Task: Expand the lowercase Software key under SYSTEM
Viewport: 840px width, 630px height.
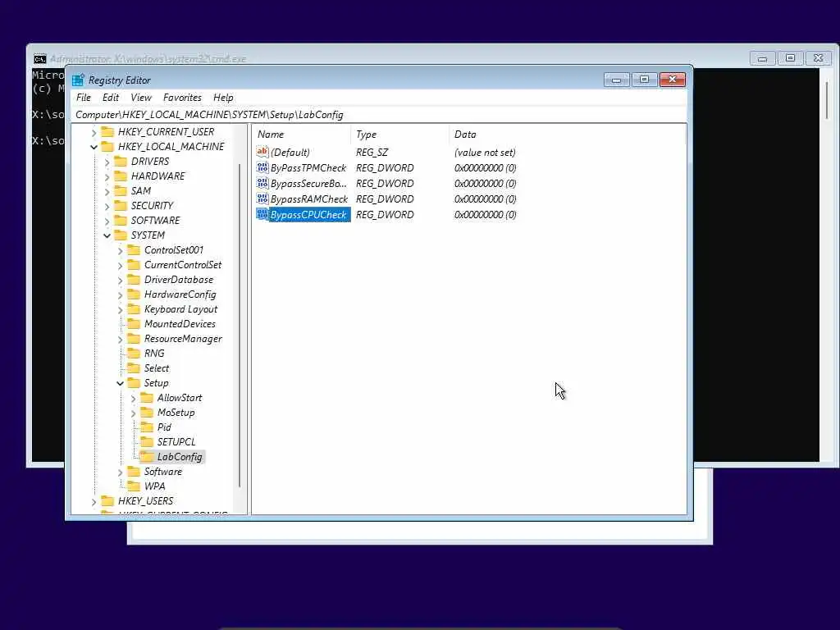Action: 120,472
